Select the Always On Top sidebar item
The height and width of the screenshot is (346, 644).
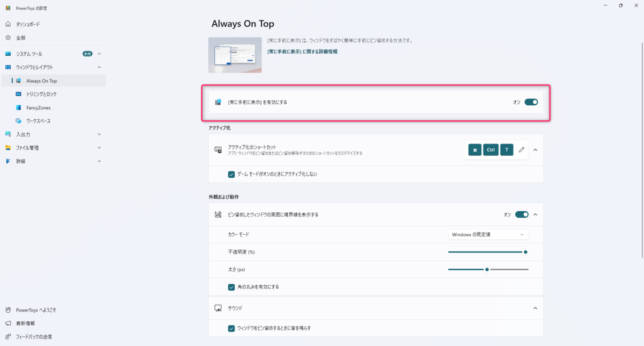click(x=53, y=81)
